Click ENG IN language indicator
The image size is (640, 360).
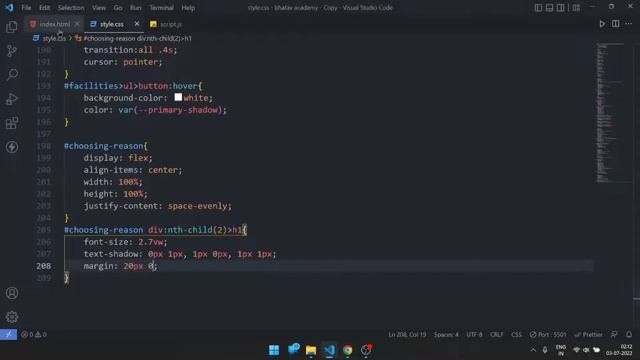561,350
